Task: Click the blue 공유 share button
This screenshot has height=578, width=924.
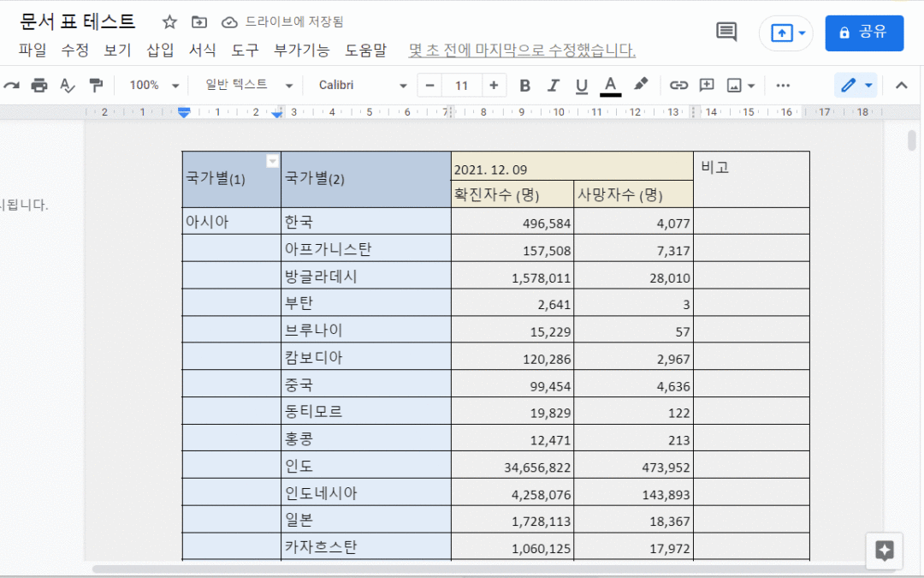Action: (x=864, y=33)
